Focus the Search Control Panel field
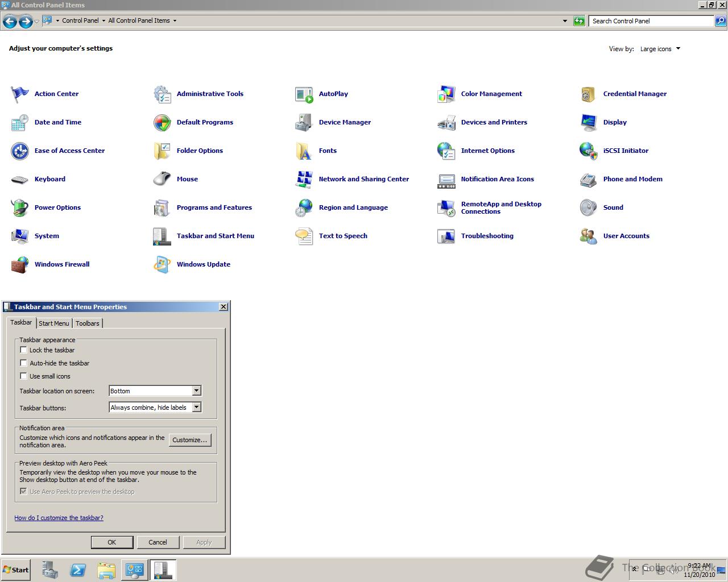This screenshot has height=582, width=728. 651,21
